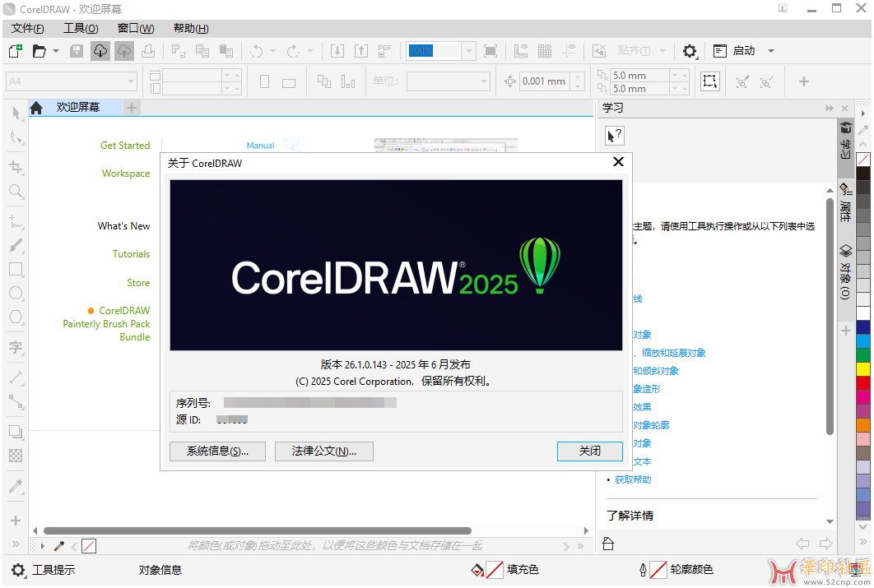Select the Transparency checkerboard tool

(16, 456)
